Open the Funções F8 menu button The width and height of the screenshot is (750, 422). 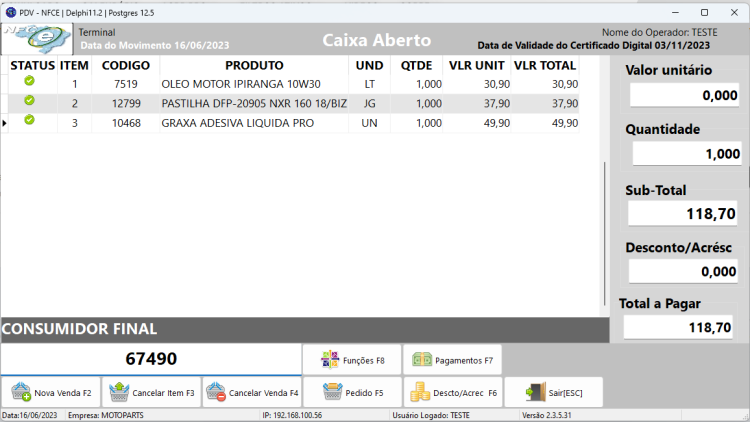tap(352, 360)
